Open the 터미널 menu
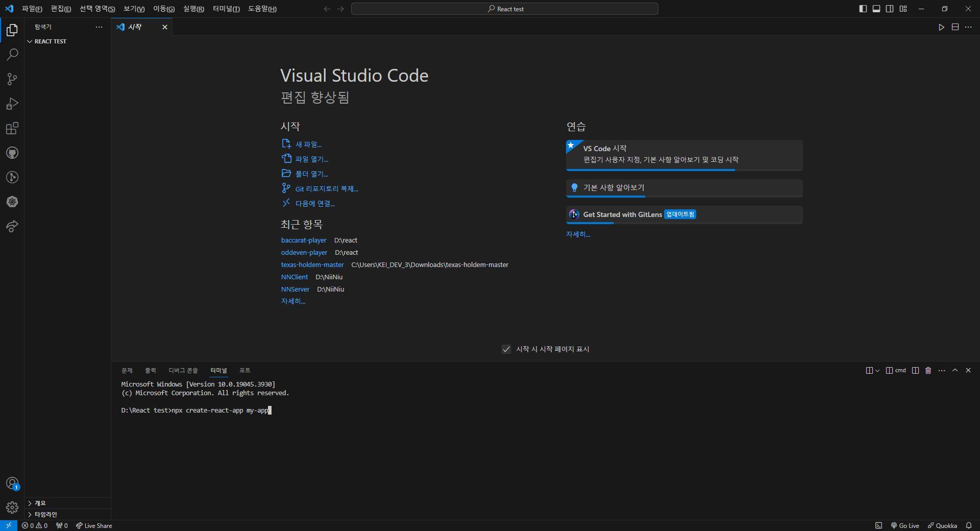Viewport: 980px width, 531px height. (x=226, y=9)
